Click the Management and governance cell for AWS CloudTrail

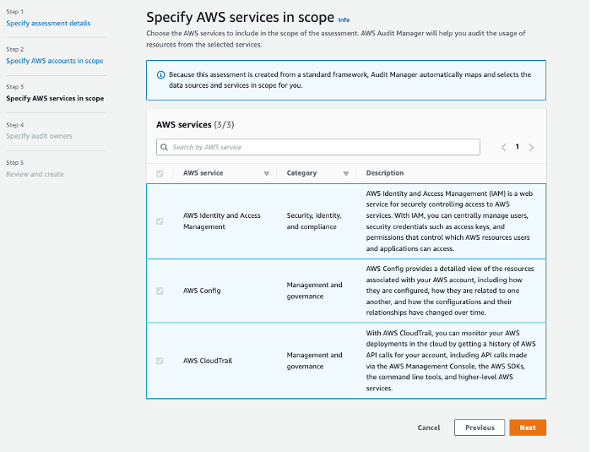[x=314, y=361]
